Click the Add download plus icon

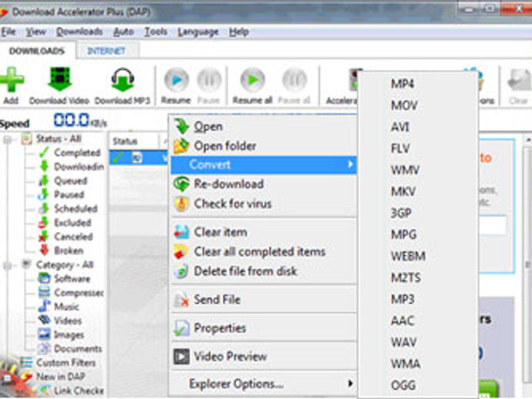[12, 79]
